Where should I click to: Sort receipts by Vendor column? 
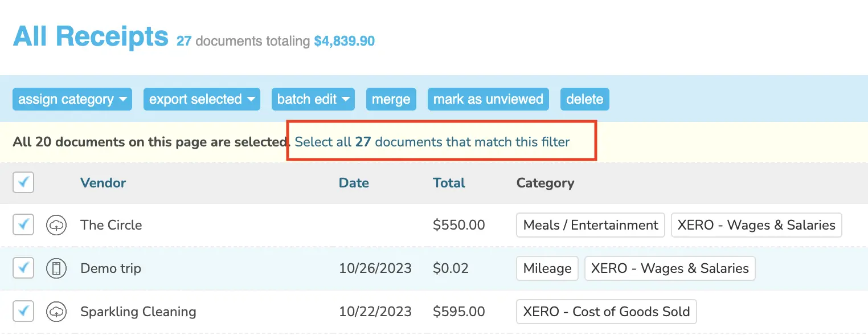click(x=103, y=183)
